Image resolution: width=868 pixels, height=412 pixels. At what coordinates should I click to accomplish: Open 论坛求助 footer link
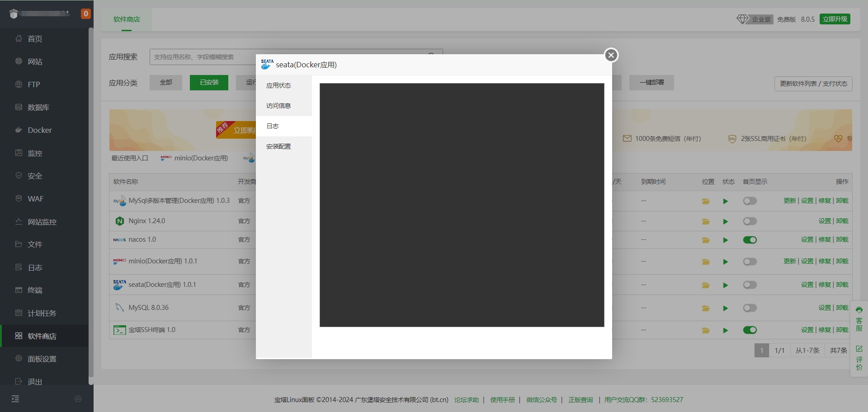(467, 400)
